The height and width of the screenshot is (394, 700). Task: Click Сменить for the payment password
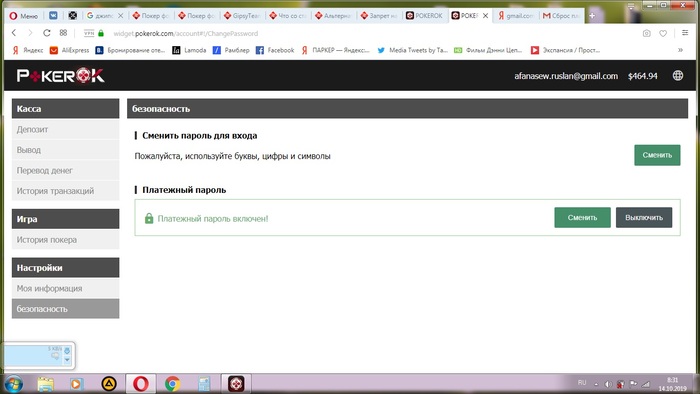(582, 217)
